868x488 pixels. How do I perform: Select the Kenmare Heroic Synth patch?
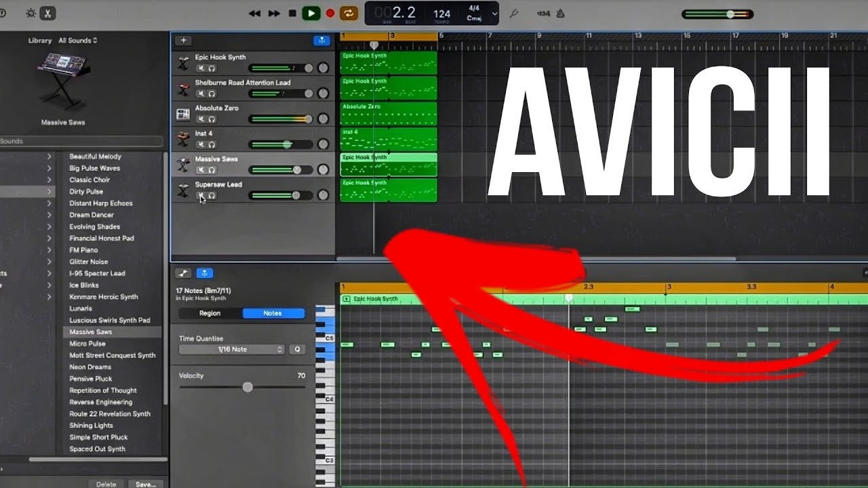[103, 297]
